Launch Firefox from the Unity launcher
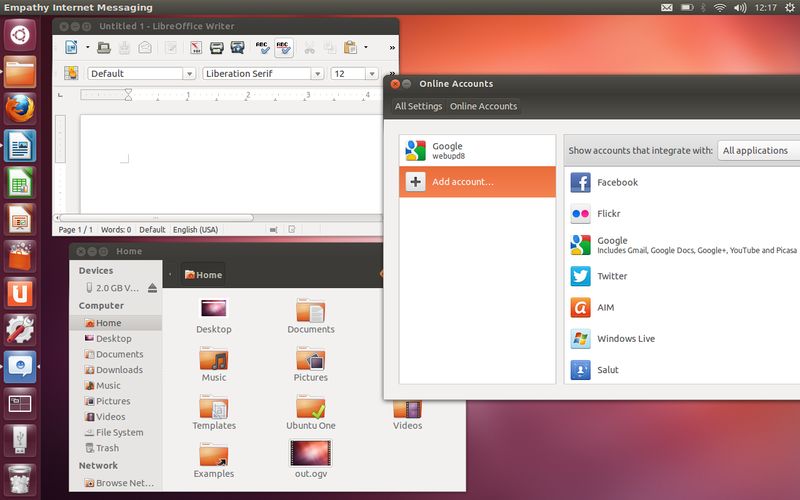The image size is (800, 500). pos(20,109)
